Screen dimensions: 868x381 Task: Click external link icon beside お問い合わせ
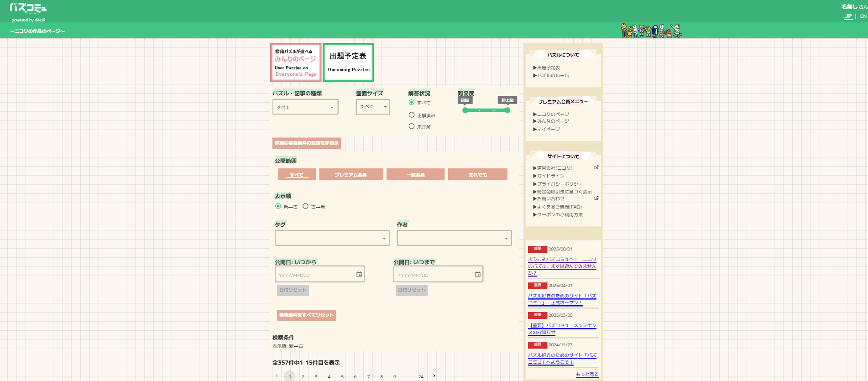596,198
